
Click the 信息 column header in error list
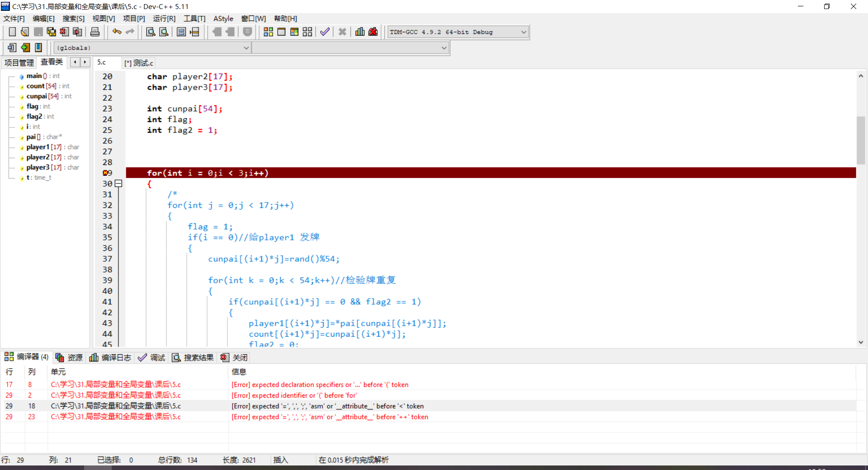coord(542,372)
